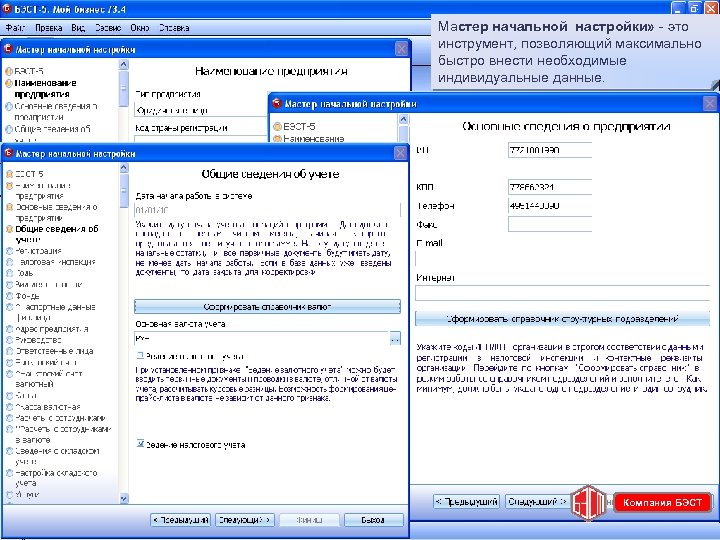Click Следующий in the right wizard window
Image resolution: width=720 pixels, height=540 pixels.
537,502
